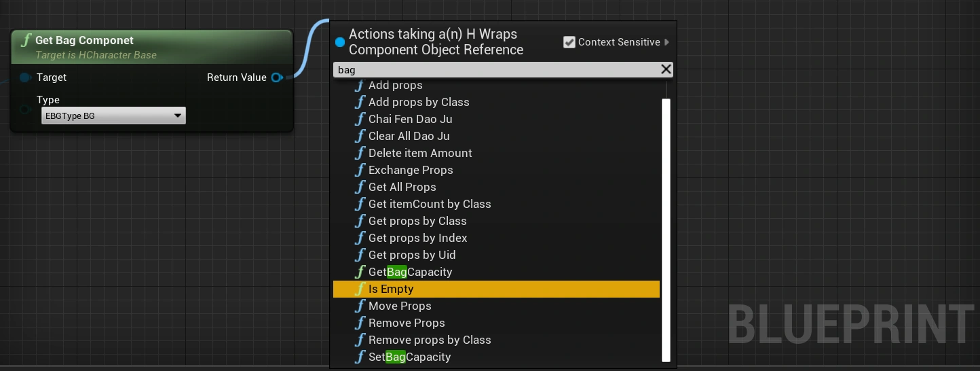Open the EBGType BG dropdown
This screenshot has width=980, height=371.
click(x=113, y=116)
